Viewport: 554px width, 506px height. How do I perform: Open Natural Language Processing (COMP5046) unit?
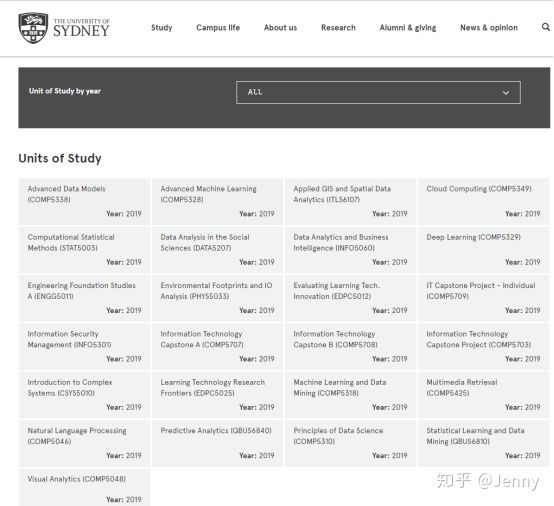pyautogui.click(x=84, y=443)
